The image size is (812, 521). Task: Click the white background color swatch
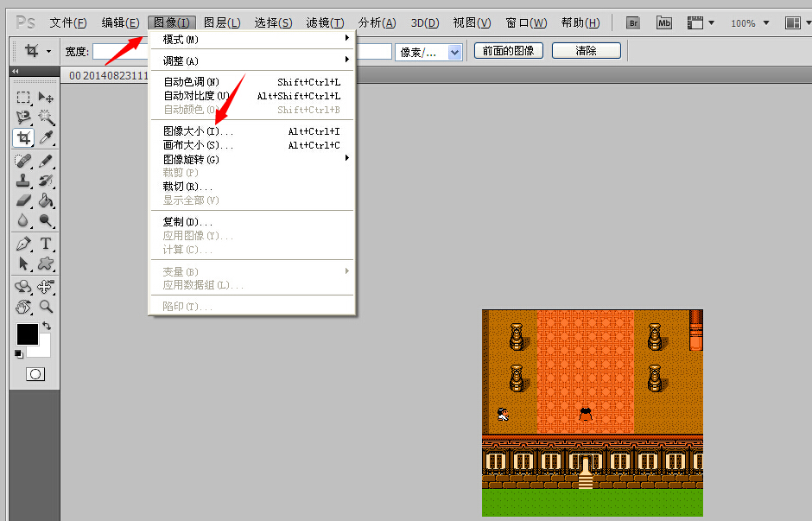[43, 350]
